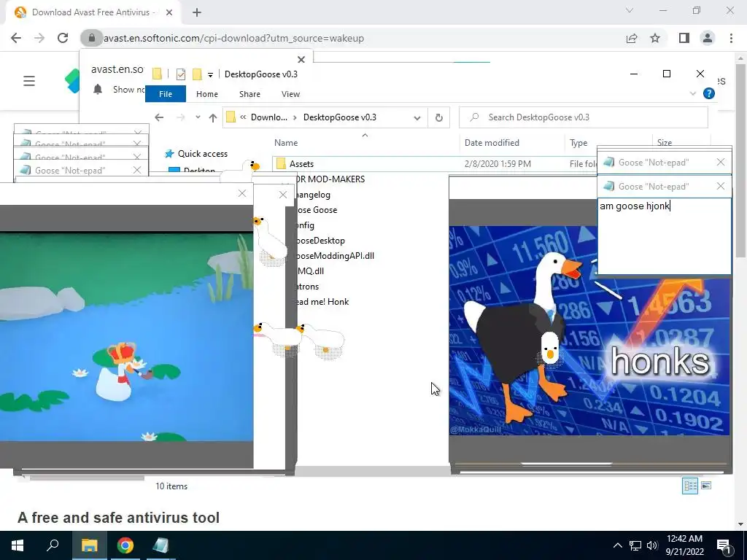Click Downloads in the breadcrumb path

pos(268,117)
